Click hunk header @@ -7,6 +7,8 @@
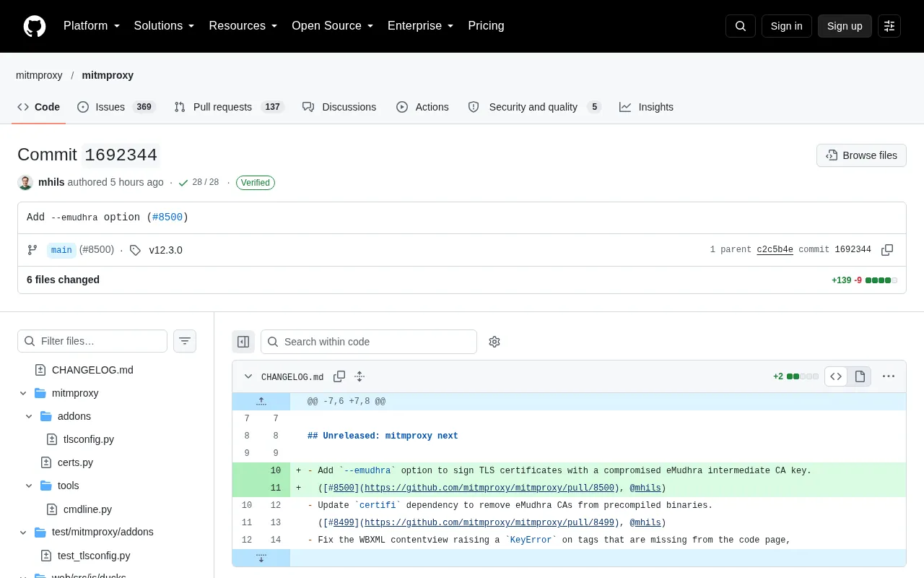Viewport: 924px width, 578px height. [x=346, y=401]
